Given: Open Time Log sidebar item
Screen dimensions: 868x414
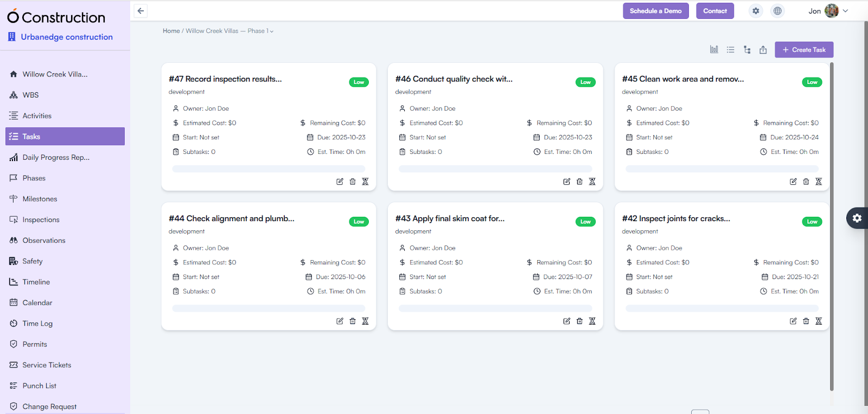Looking at the screenshot, I should point(65,324).
